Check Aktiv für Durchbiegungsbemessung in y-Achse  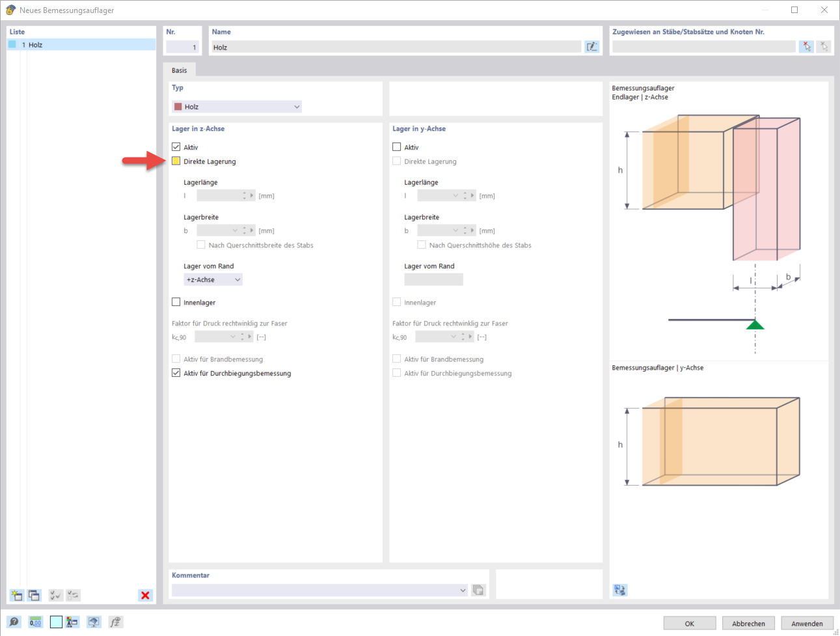click(396, 373)
